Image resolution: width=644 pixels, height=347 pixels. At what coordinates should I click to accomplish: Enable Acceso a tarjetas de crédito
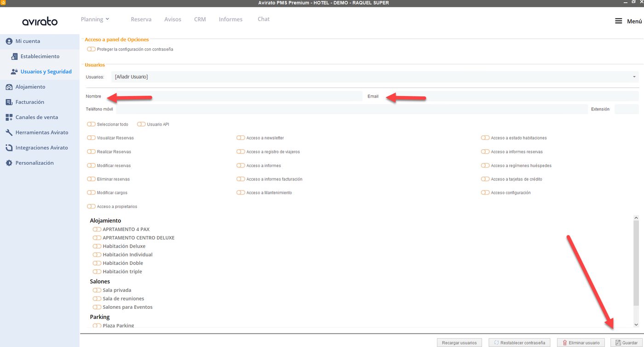485,179
